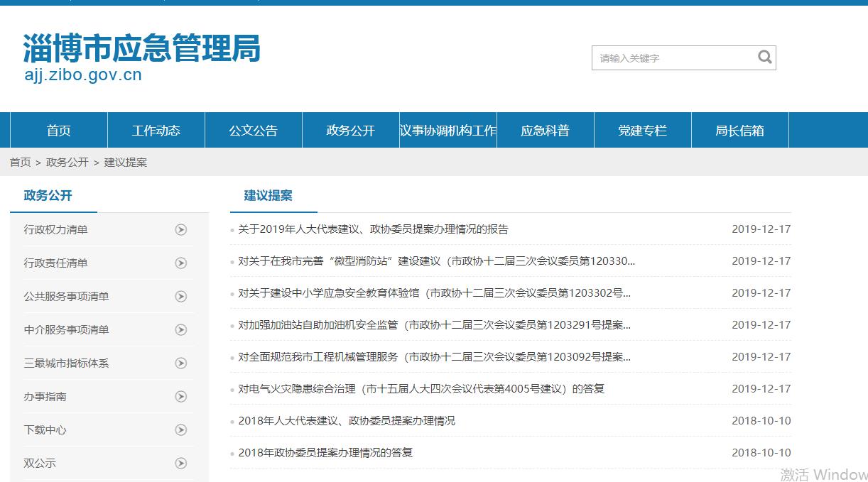Click arrow icon beside 办事指南

pyautogui.click(x=181, y=396)
